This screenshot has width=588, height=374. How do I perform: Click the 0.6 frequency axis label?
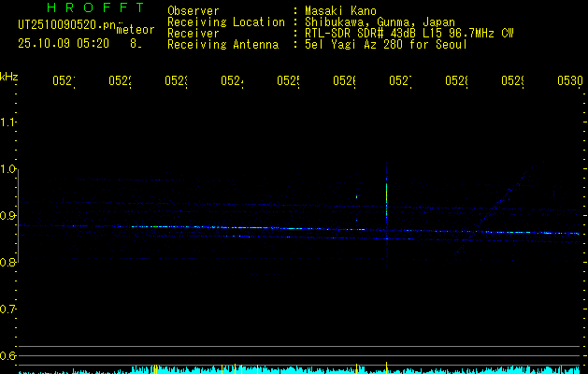(x=8, y=355)
